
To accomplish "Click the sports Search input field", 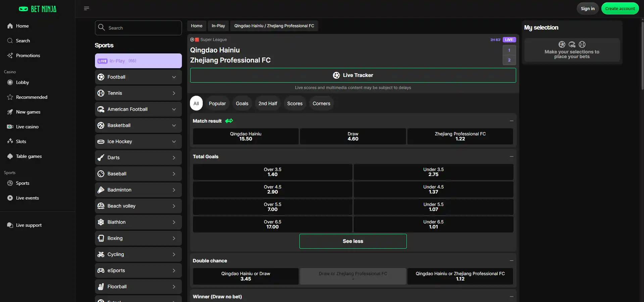I will coord(138,28).
